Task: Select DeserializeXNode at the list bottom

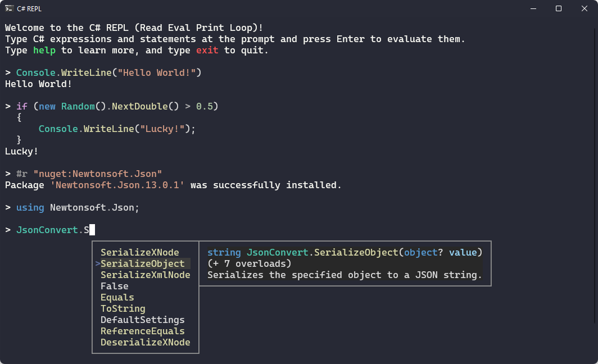Action: (145, 342)
